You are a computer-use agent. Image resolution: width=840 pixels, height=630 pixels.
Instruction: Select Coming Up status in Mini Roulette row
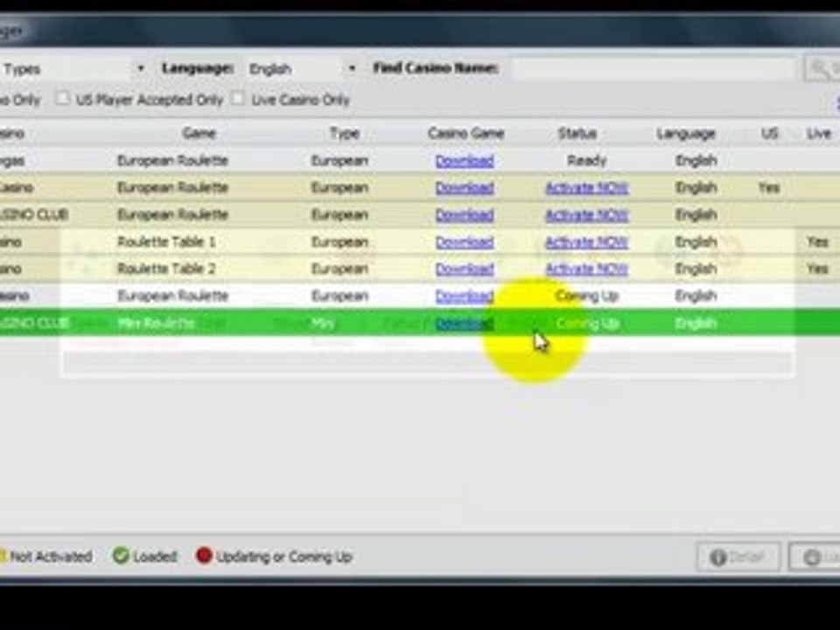587,324
